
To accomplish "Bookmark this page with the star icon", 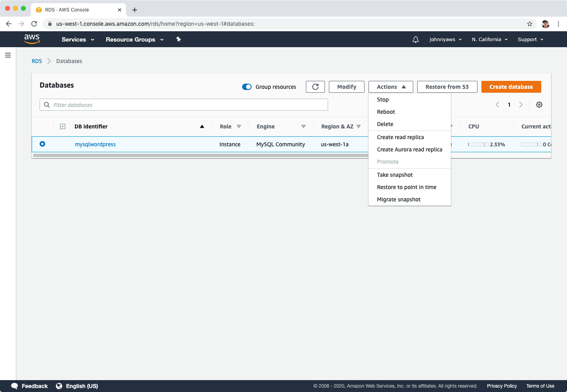I will (530, 24).
